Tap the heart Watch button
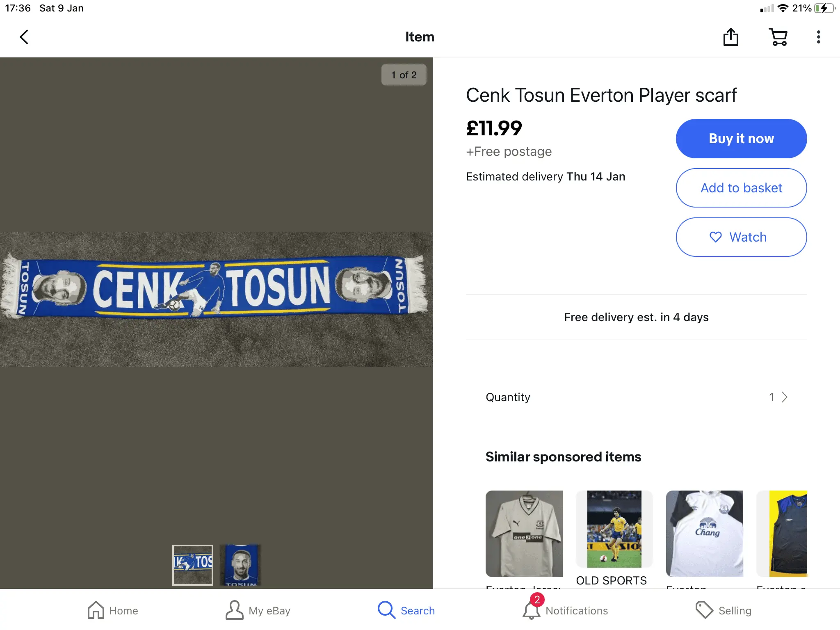Screen dimensions: 840x630 [741, 237]
